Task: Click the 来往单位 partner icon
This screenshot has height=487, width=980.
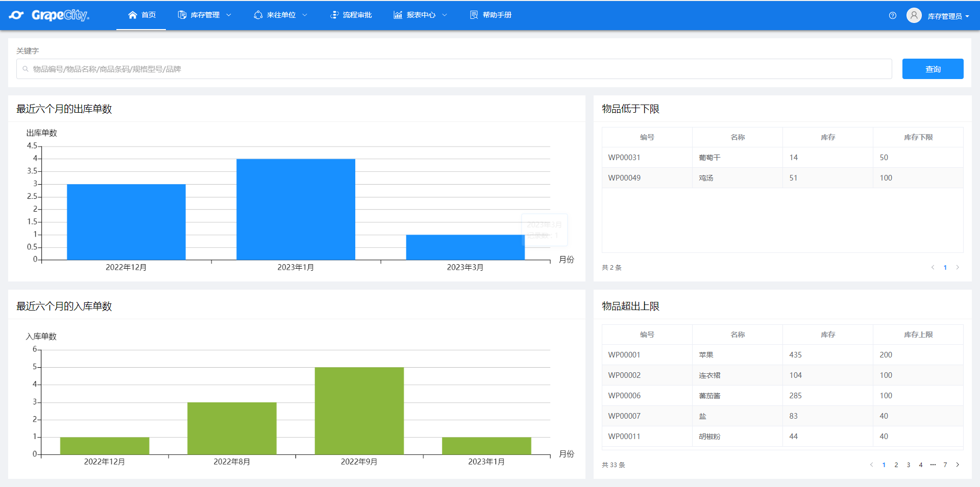Action: click(258, 15)
